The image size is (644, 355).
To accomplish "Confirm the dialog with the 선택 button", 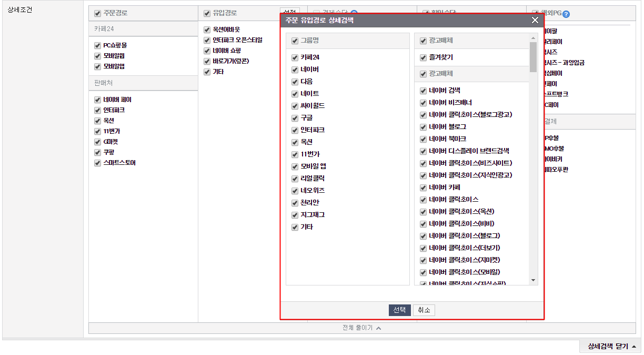I will click(x=399, y=310).
